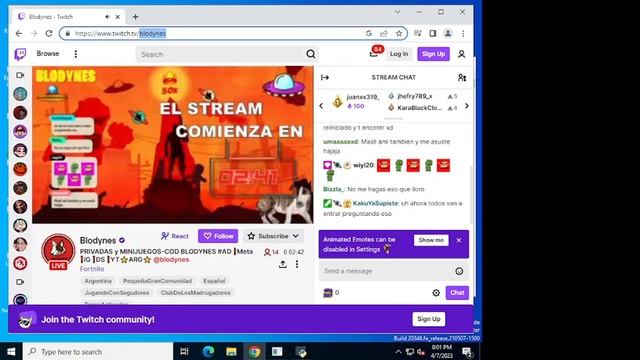Select the PequeñaGranComunidad tag
This screenshot has height=360, width=640.
(157, 281)
